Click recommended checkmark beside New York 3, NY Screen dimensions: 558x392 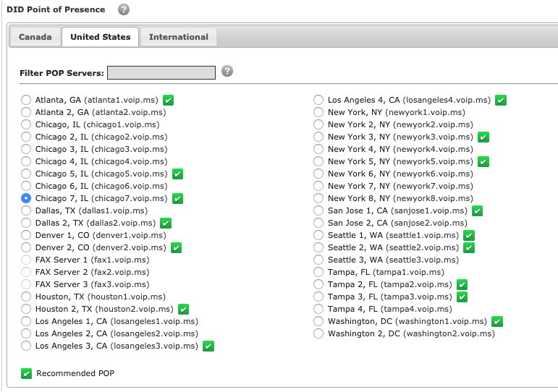483,137
